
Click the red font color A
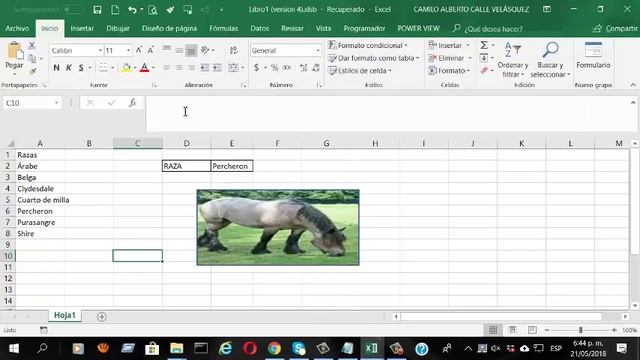tap(144, 68)
